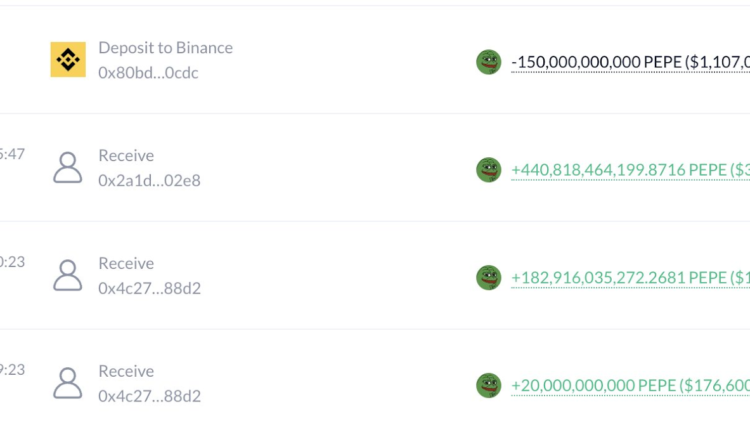The width and height of the screenshot is (750, 430).
Task: Open the +20,000,000,000 PEPE amount link
Action: click(x=630, y=385)
